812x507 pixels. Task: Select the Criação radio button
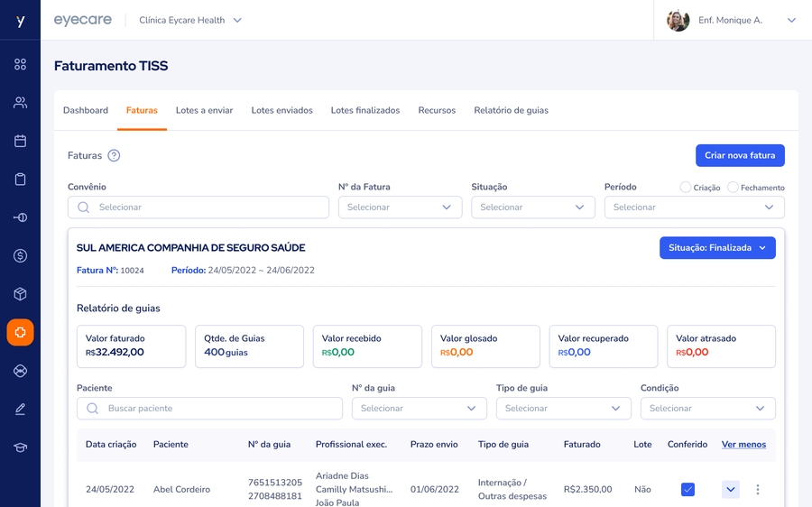click(x=686, y=188)
